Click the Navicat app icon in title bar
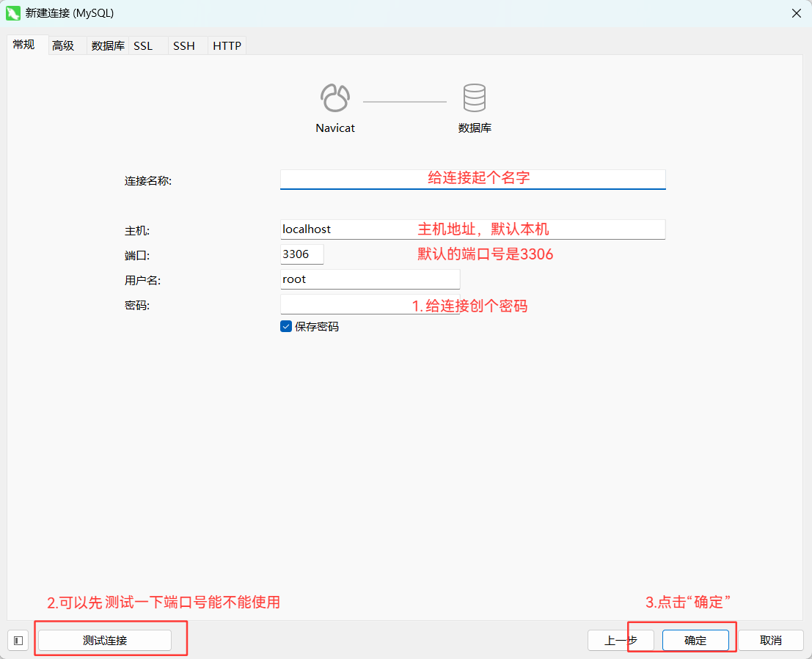The height and width of the screenshot is (659, 812). (x=13, y=13)
